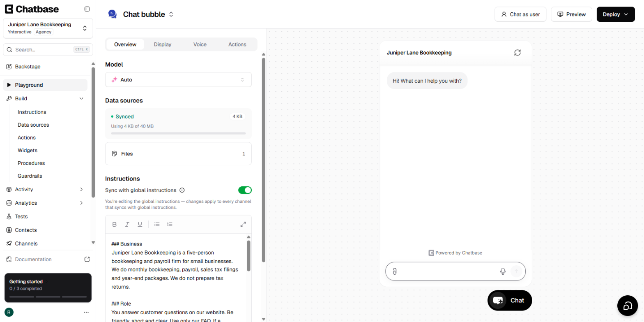Open Data sources under Build
The height and width of the screenshot is (322, 644).
tap(33, 125)
